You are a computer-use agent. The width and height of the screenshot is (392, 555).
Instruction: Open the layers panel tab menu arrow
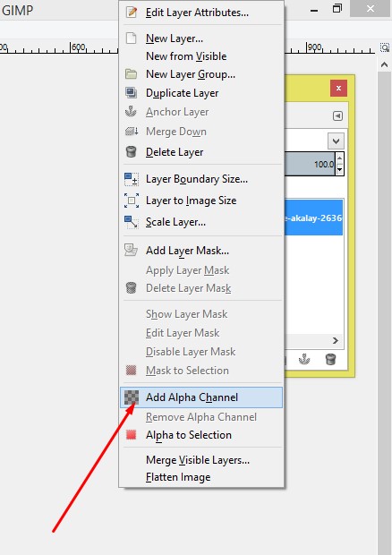click(338, 115)
